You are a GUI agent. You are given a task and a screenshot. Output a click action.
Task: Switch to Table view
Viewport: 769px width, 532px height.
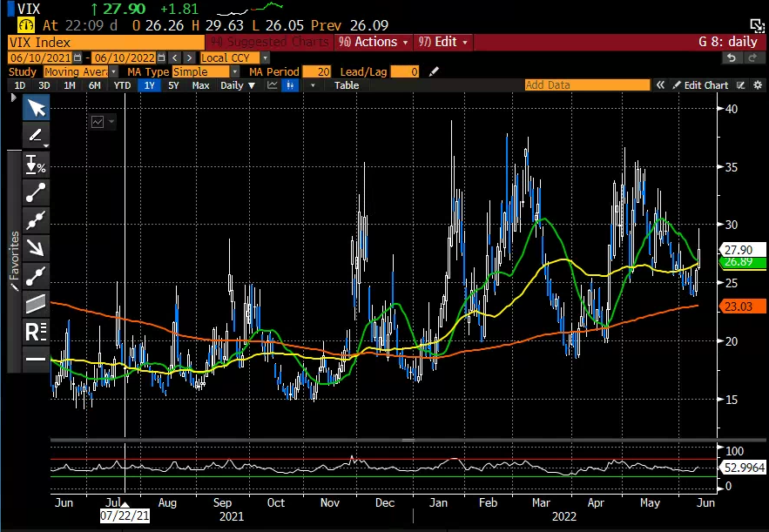347,85
